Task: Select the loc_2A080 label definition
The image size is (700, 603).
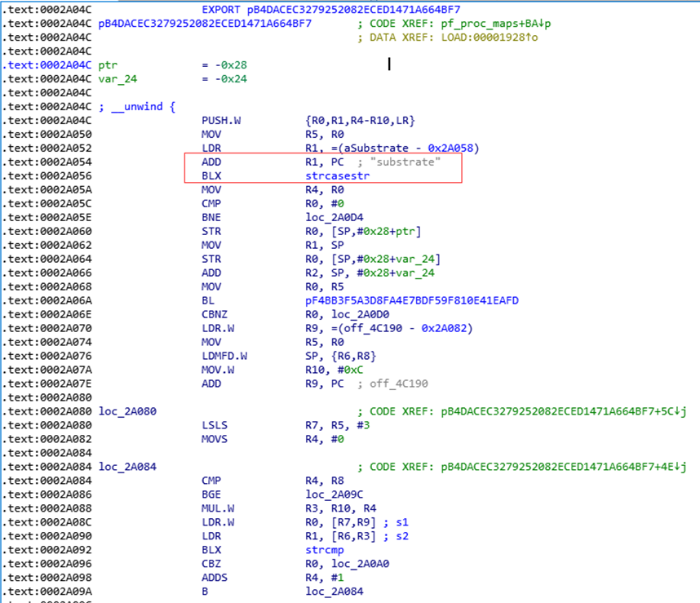Action: [x=127, y=411]
